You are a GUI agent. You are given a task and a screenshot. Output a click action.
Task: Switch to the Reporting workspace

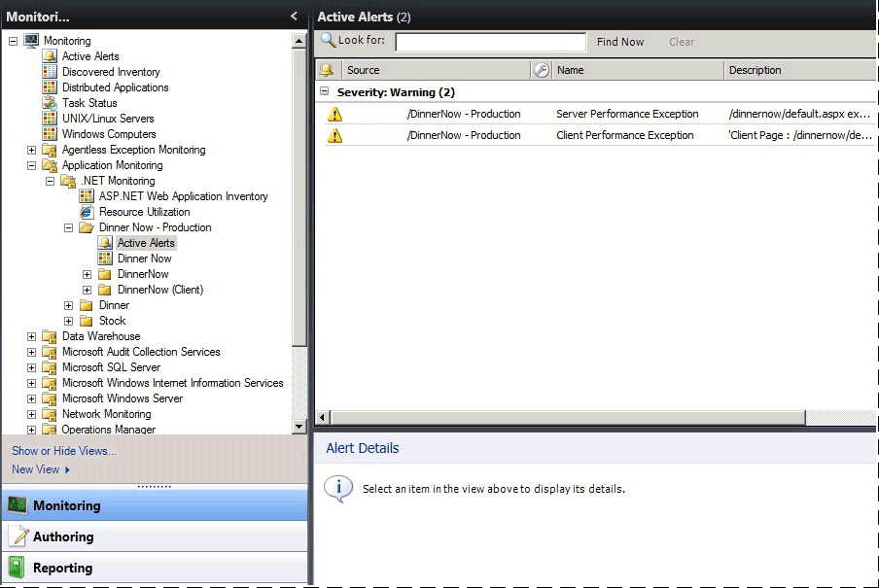coord(63,568)
